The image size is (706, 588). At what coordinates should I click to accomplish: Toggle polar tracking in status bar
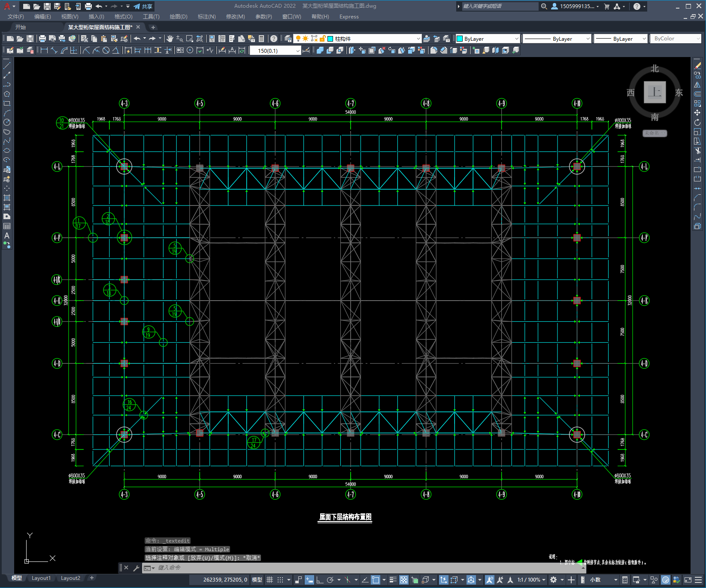point(330,580)
